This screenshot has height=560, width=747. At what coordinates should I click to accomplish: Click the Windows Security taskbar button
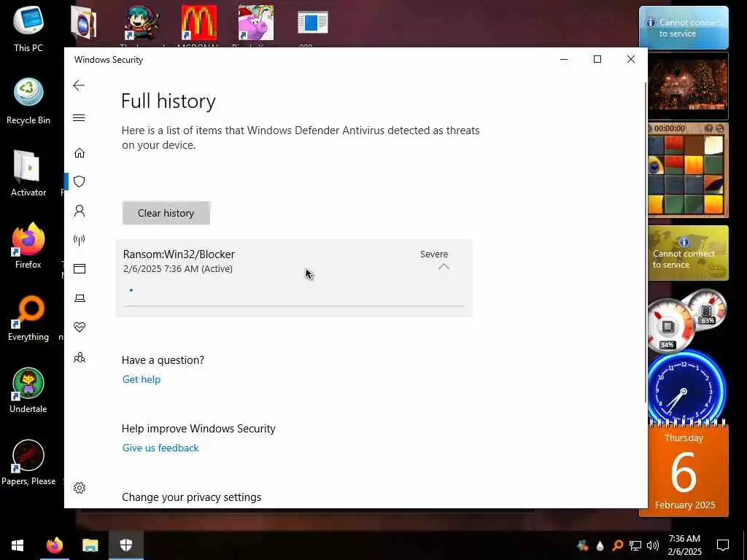125,545
